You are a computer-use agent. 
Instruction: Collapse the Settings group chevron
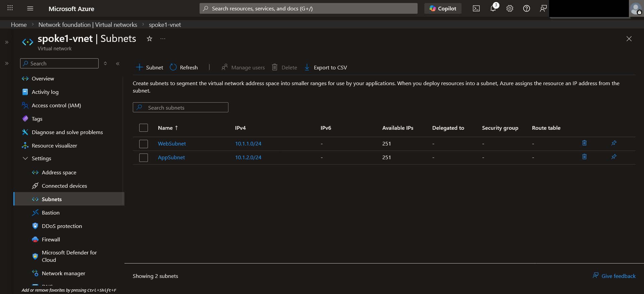pos(25,158)
